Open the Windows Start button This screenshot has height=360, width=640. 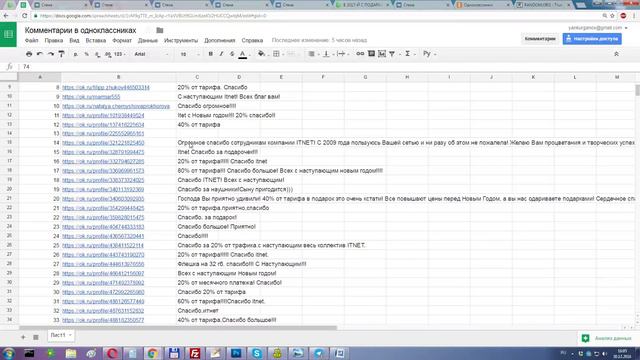coord(8,353)
